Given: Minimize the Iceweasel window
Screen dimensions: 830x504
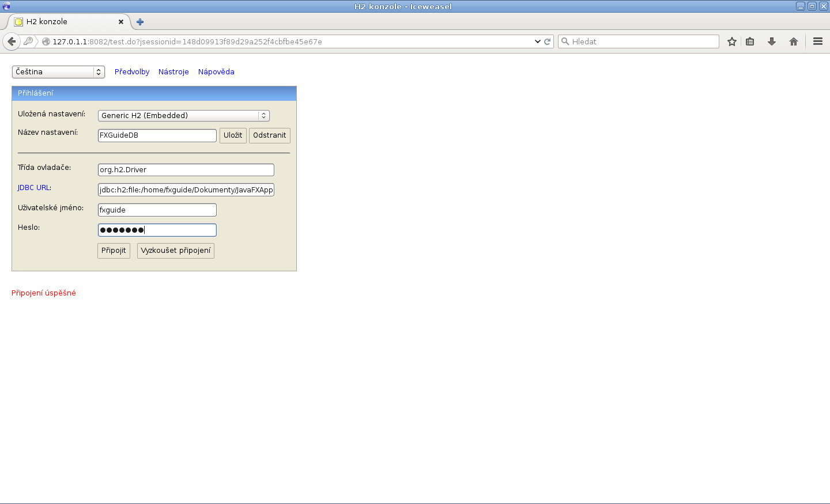Looking at the screenshot, I should click(800, 6).
